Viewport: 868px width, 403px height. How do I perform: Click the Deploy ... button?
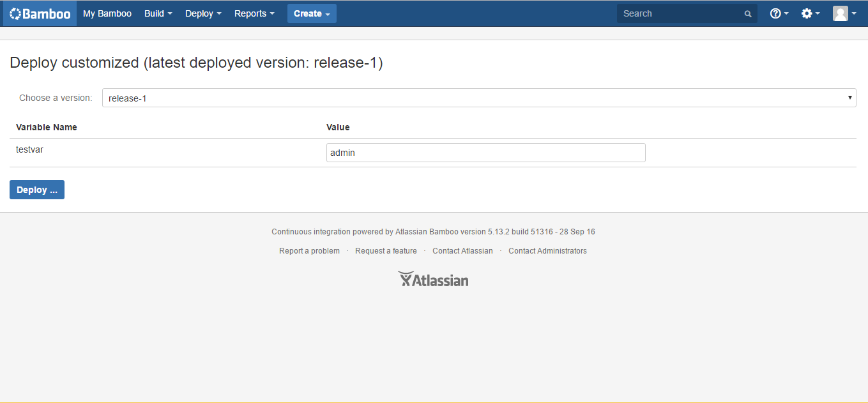pos(36,189)
